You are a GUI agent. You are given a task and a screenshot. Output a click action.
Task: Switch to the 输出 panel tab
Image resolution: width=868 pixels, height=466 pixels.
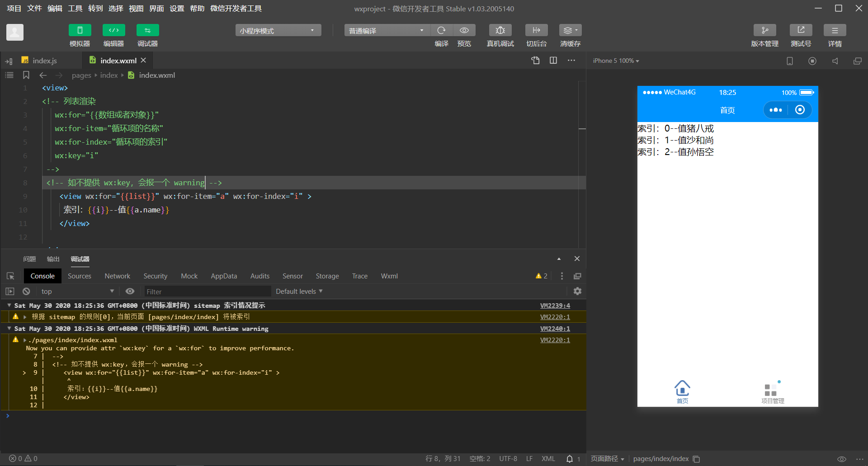(x=53, y=259)
